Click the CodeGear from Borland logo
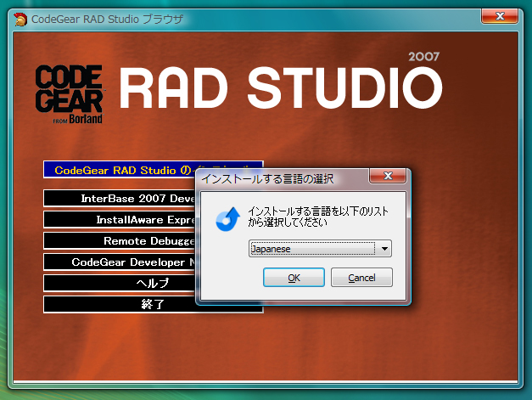The width and height of the screenshot is (532, 400). (x=70, y=94)
